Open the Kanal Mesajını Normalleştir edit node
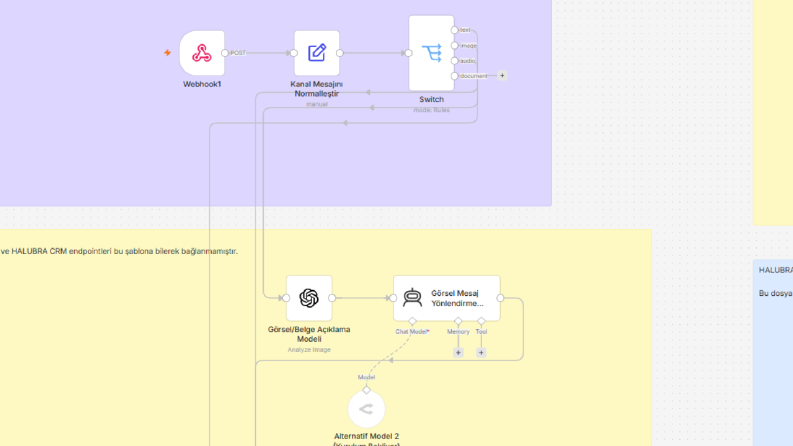Viewport: 793px width, 446px height. pos(317,53)
